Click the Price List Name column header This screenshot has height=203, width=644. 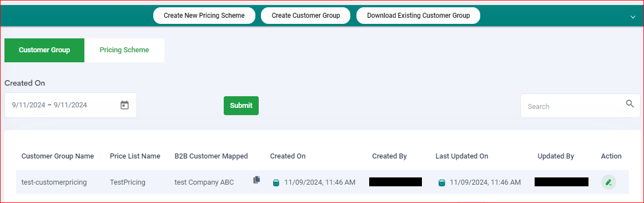135,156
